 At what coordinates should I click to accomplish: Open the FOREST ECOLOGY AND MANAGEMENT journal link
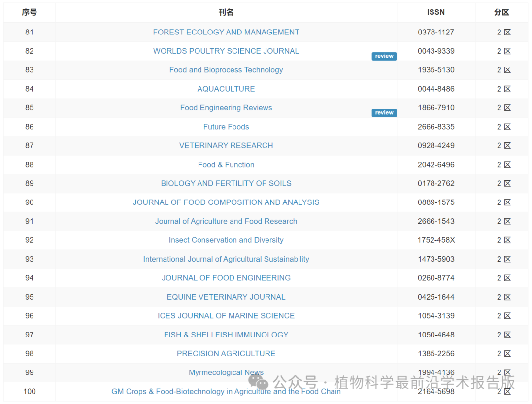coord(226,32)
